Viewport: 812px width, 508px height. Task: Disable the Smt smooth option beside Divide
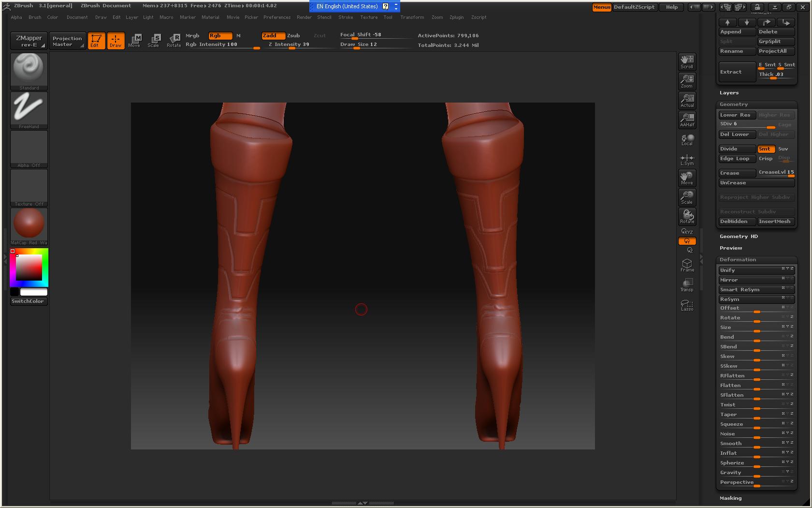coord(766,149)
